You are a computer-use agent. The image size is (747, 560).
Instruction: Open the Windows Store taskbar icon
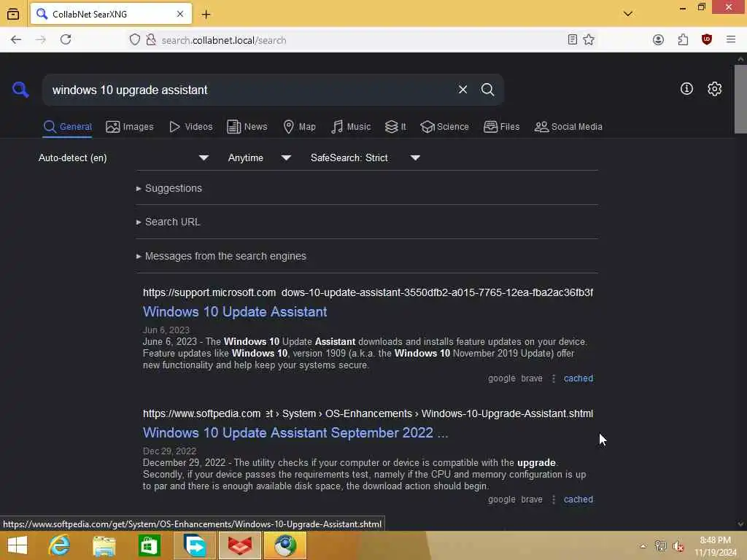tap(149, 545)
